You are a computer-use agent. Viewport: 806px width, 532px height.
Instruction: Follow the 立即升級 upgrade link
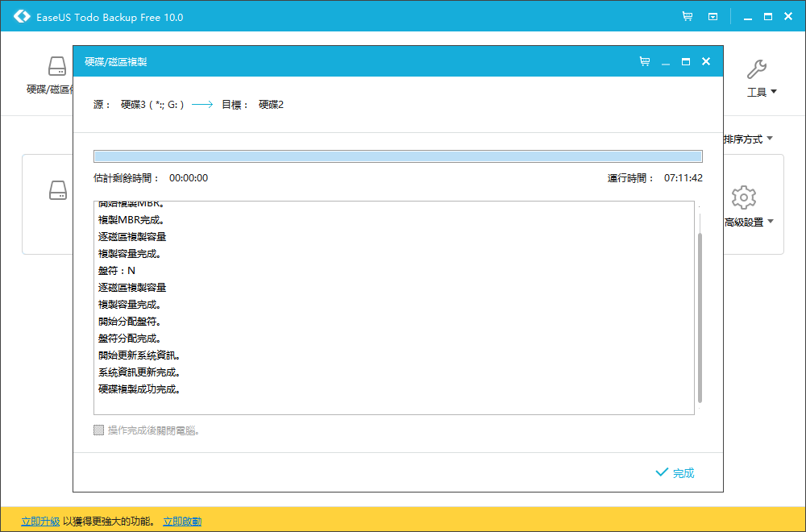[x=40, y=522]
